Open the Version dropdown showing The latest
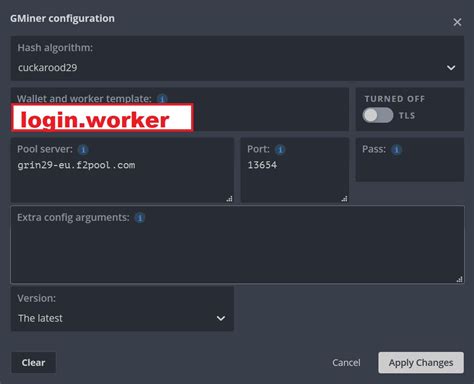 (x=122, y=309)
